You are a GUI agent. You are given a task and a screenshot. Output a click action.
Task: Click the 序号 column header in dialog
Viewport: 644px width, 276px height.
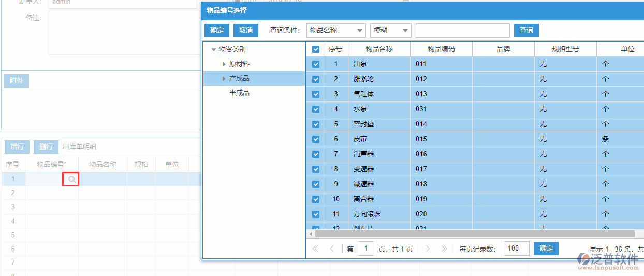point(335,49)
